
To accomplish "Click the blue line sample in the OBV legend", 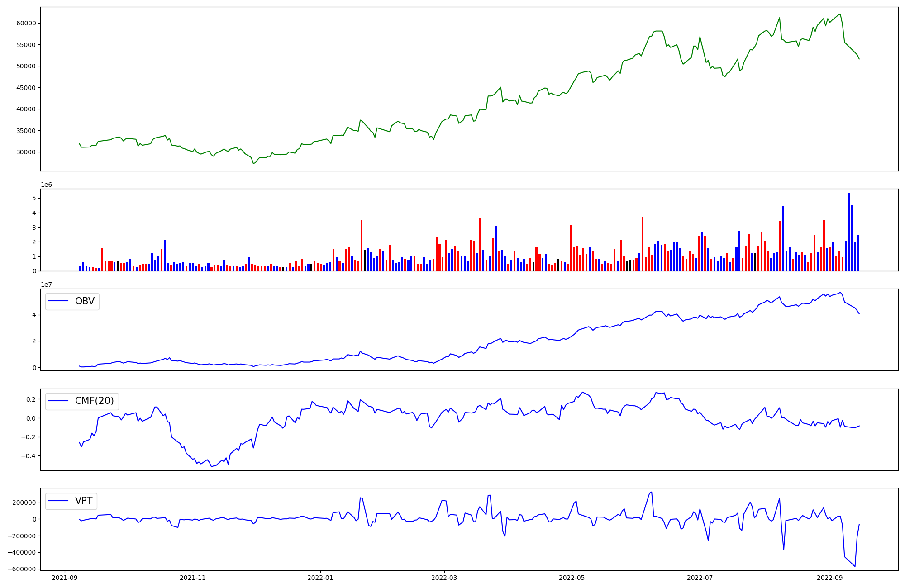I will tap(58, 301).
